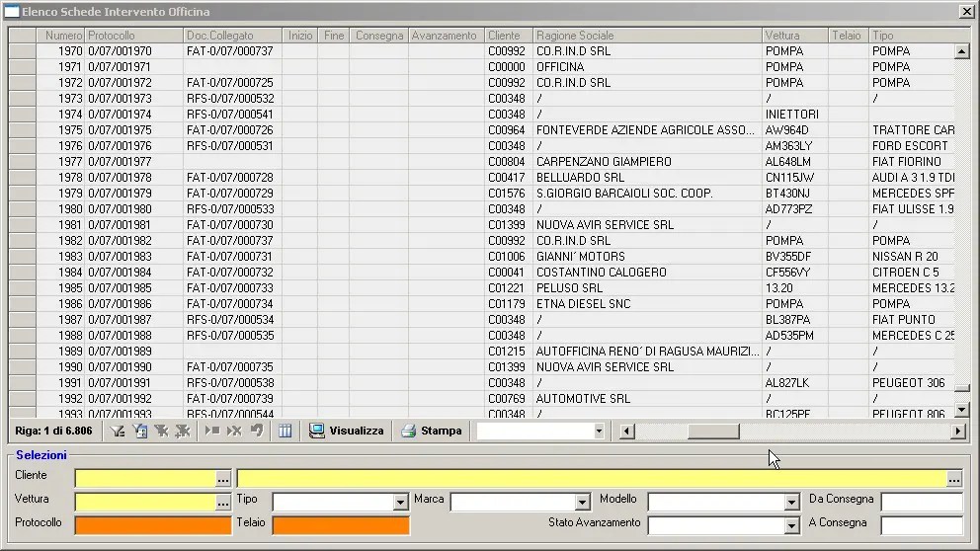Screen dimensions: 980x551
Task: Click the A Consegna date field
Action: (922, 525)
